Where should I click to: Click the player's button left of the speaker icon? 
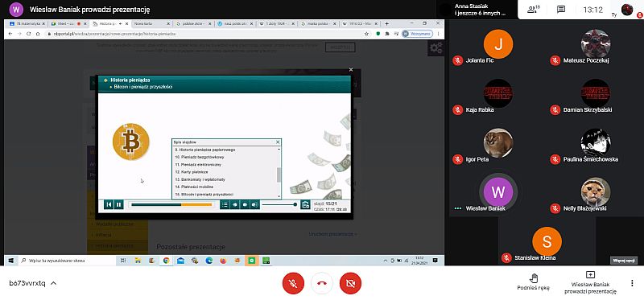point(245,204)
